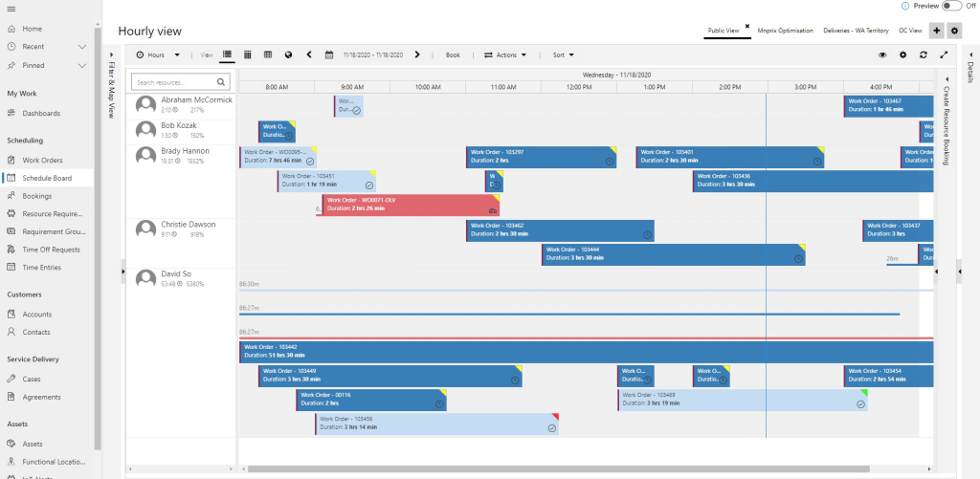Expand board to full screen
The height and width of the screenshot is (479, 980).
coord(944,54)
